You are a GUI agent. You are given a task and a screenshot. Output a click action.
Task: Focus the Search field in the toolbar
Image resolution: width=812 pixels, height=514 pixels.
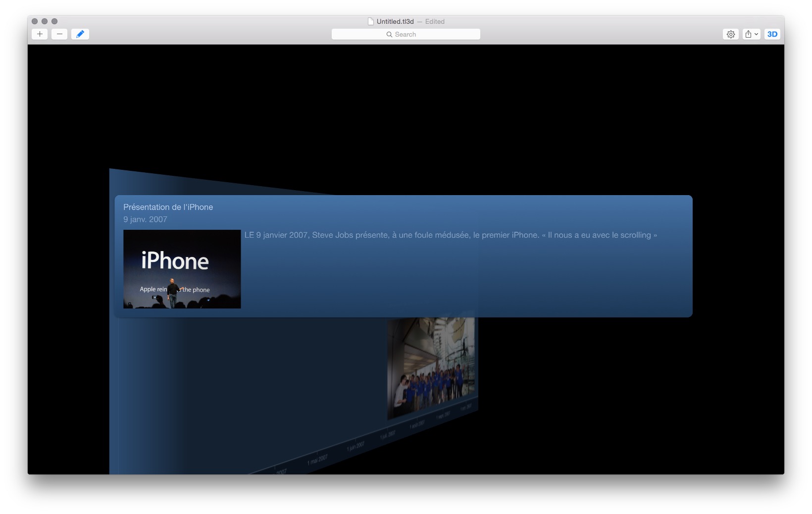(406, 34)
